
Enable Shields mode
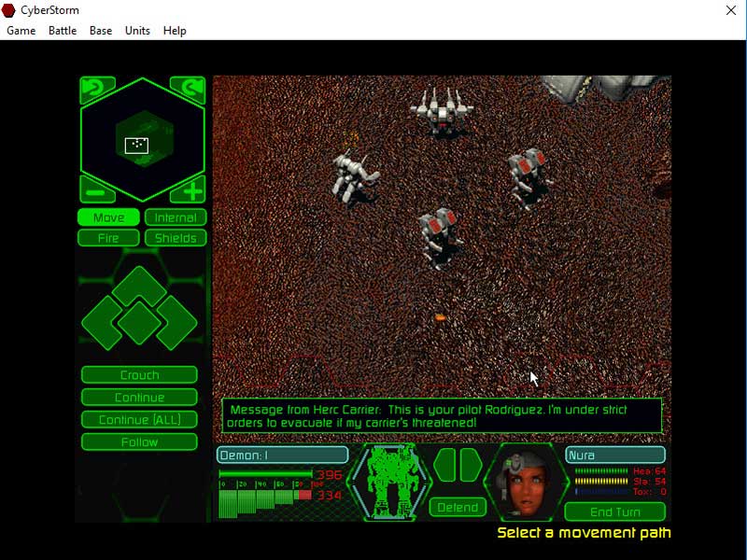[176, 237]
